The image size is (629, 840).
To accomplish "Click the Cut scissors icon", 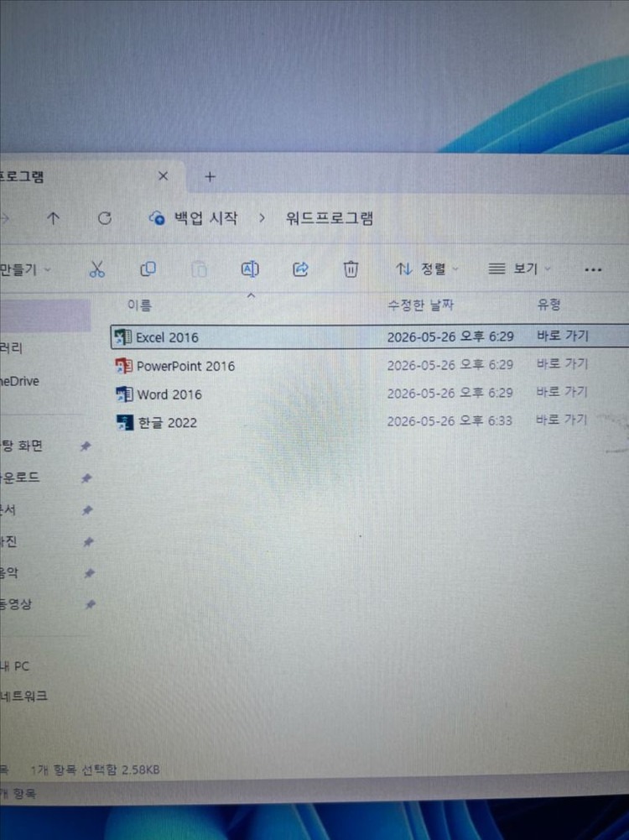I will (x=97, y=269).
